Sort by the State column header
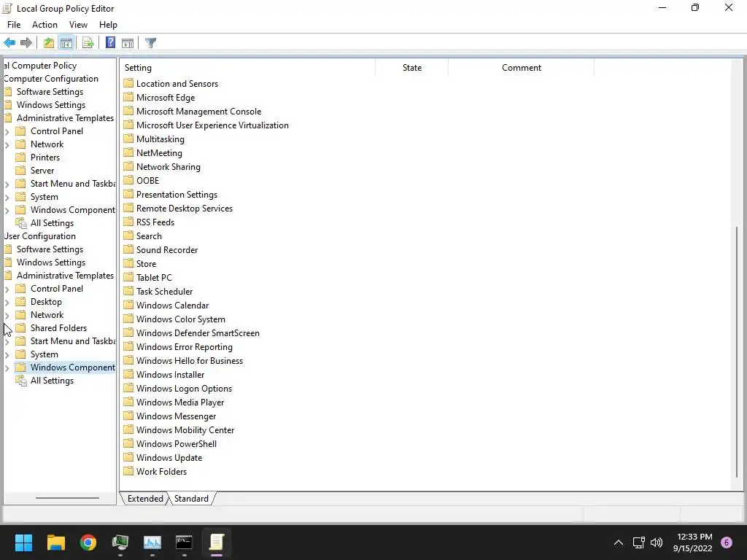Image resolution: width=747 pixels, height=560 pixels. point(411,68)
